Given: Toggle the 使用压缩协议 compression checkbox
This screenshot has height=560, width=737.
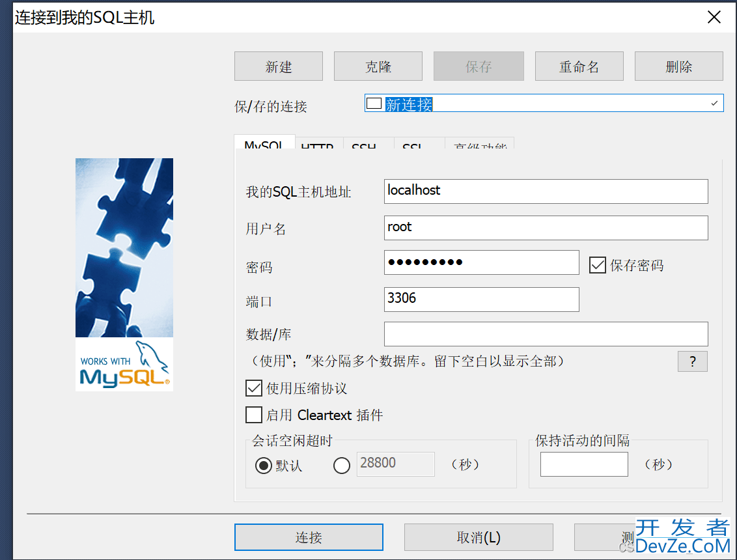Looking at the screenshot, I should point(254,388).
